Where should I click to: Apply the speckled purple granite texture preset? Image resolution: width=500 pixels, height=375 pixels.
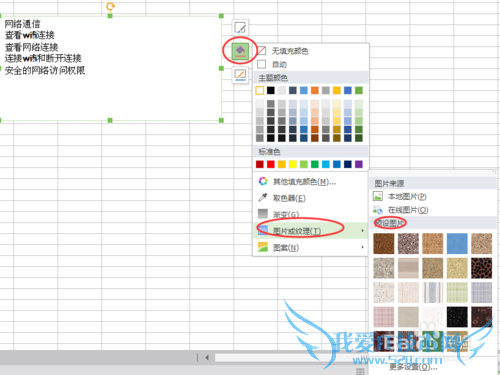click(408, 244)
